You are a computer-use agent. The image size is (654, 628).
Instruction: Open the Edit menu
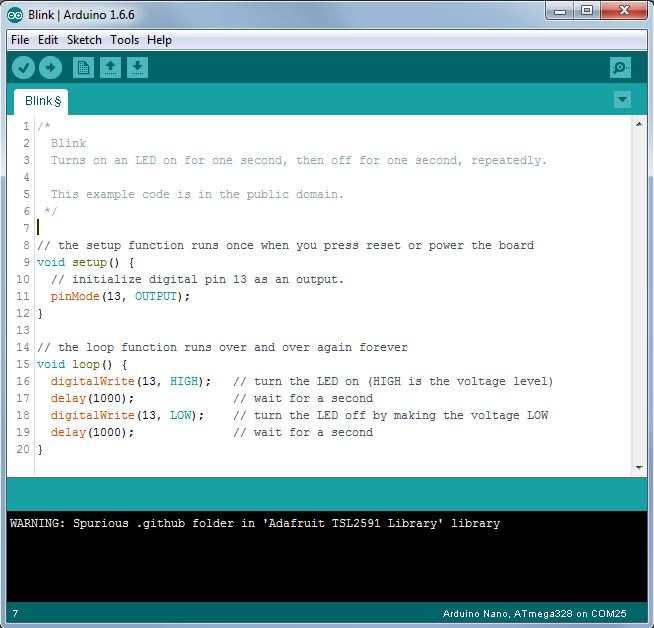point(48,40)
